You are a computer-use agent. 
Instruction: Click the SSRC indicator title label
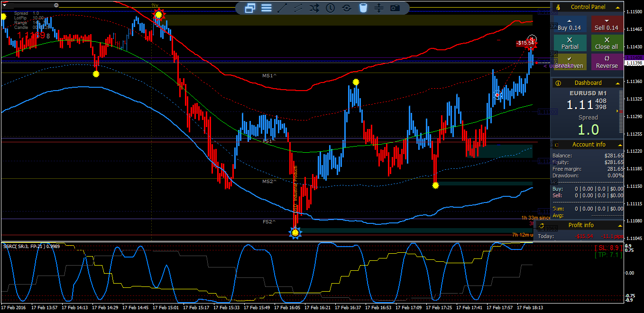[31, 246]
